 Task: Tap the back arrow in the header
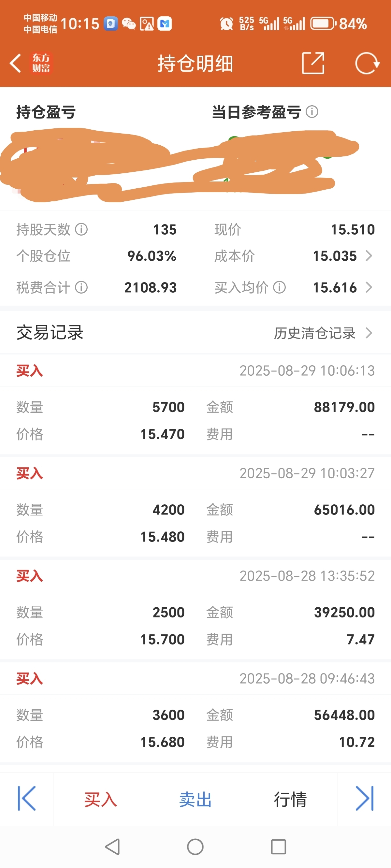tap(15, 63)
